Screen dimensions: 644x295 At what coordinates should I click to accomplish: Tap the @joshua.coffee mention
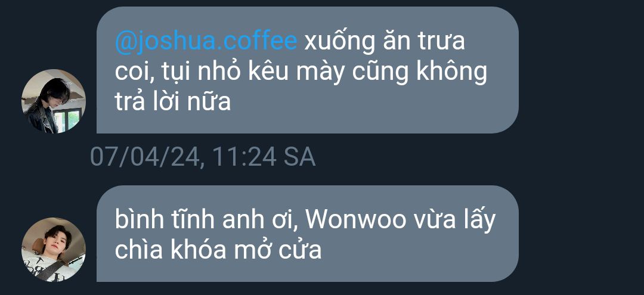click(206, 42)
